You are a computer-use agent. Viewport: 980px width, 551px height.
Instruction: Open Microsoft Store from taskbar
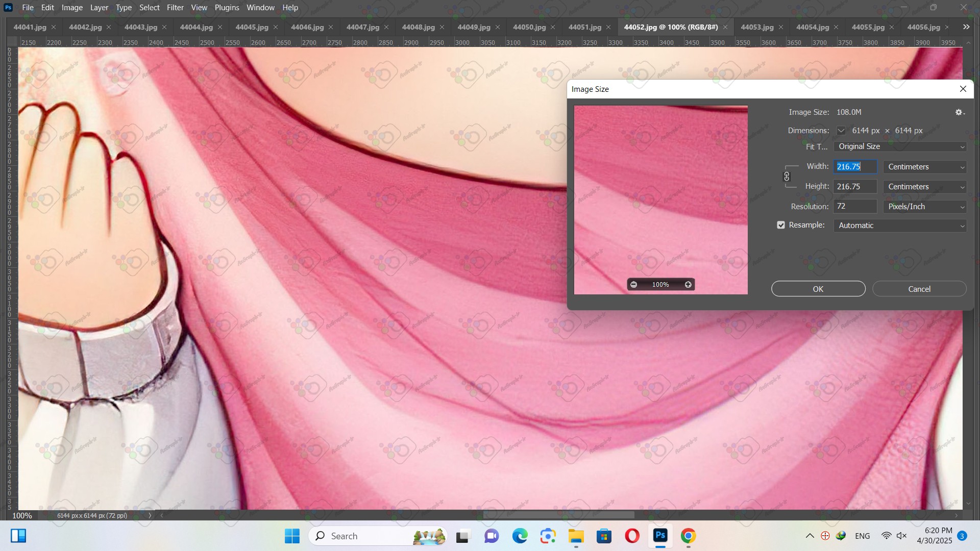pos(604,536)
